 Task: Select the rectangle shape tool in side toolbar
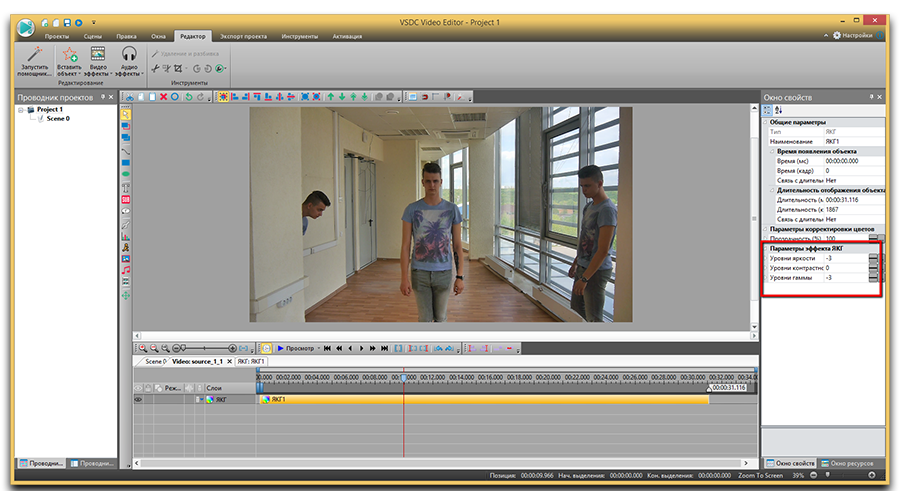click(126, 163)
